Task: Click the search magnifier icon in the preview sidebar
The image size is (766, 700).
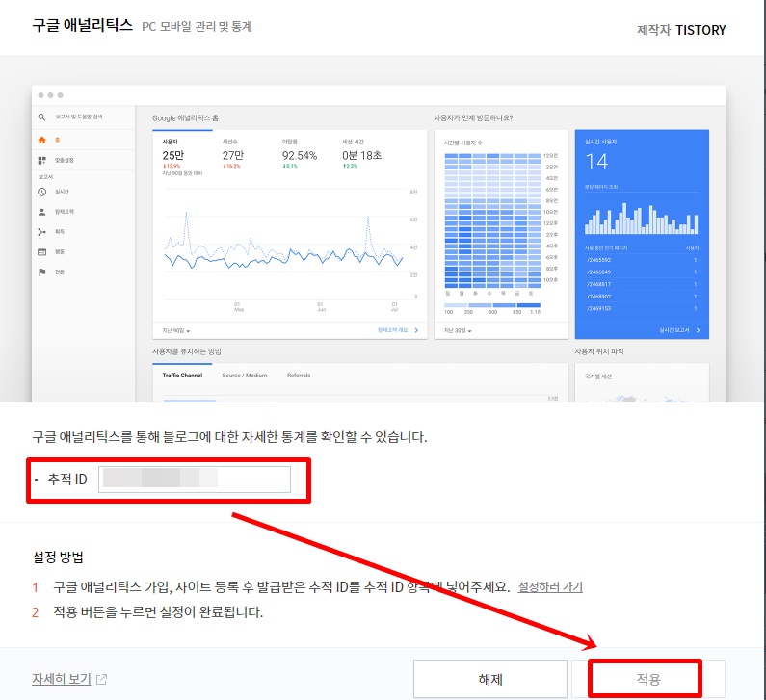Action: coord(42,117)
